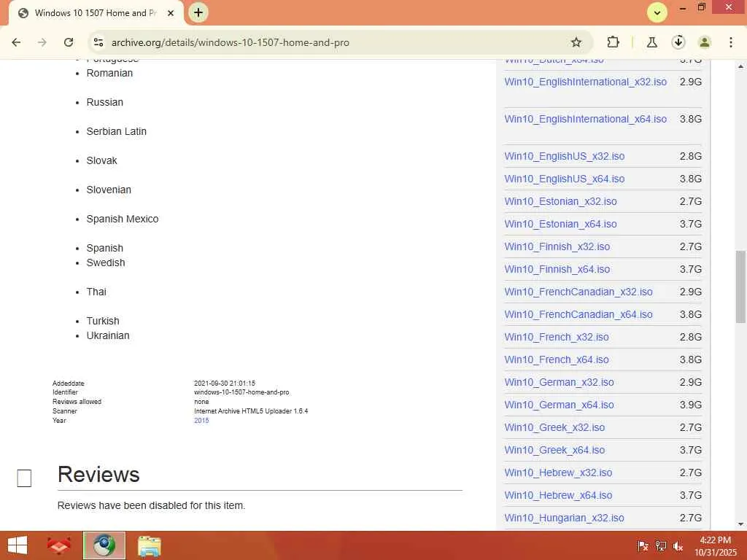Reload the archive.org page
Screen dimensions: 747x560
pos(69,42)
